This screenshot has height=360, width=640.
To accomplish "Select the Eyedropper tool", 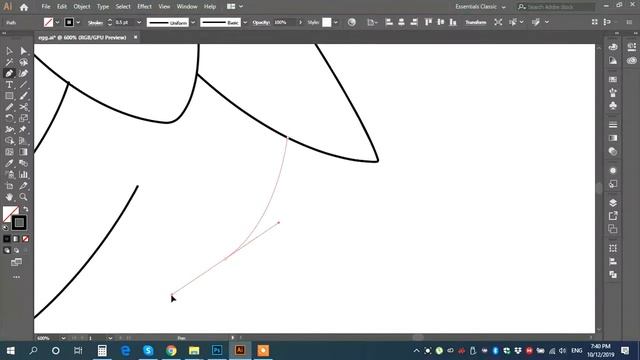I will click(x=9, y=163).
